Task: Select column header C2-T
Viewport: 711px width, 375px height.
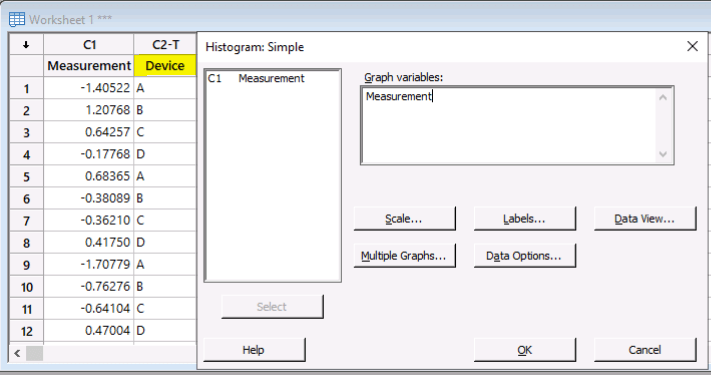Action: (166, 44)
